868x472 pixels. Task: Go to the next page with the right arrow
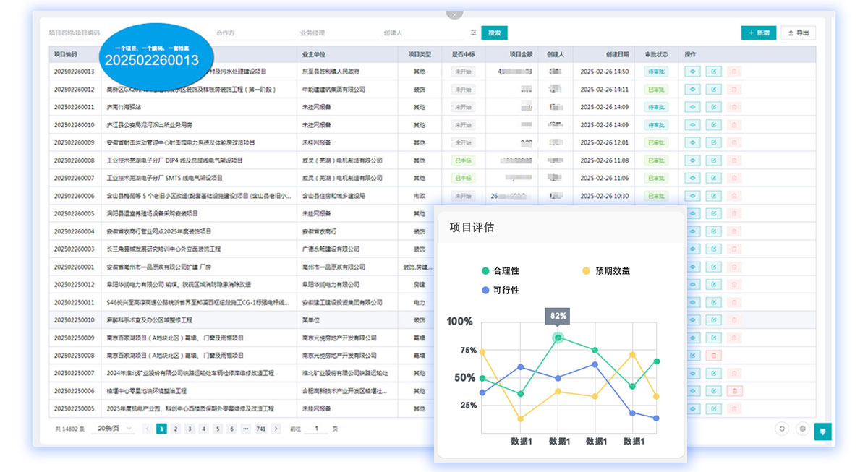277,429
